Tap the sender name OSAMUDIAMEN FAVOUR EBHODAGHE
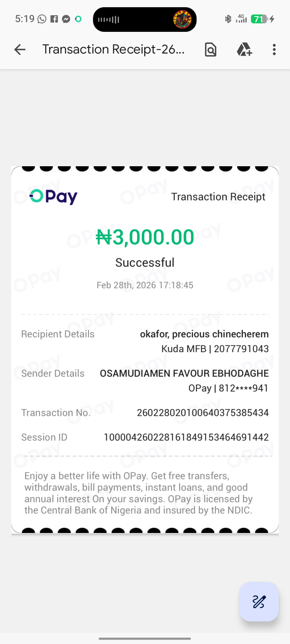290x644 pixels. [184, 374]
